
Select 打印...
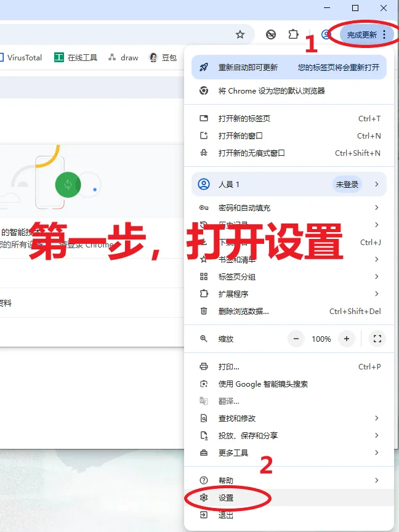[x=289, y=367]
